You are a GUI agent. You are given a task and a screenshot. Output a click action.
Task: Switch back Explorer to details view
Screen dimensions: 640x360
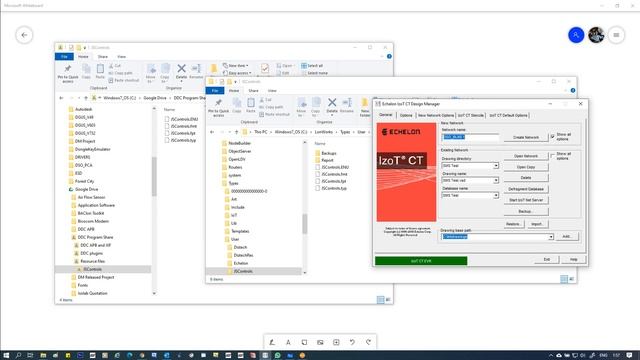pos(380,300)
